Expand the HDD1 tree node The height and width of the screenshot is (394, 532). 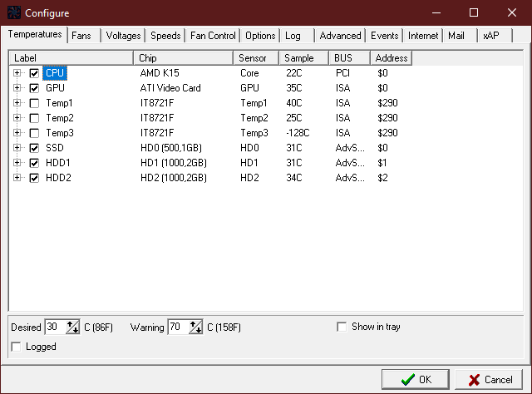[17, 163]
